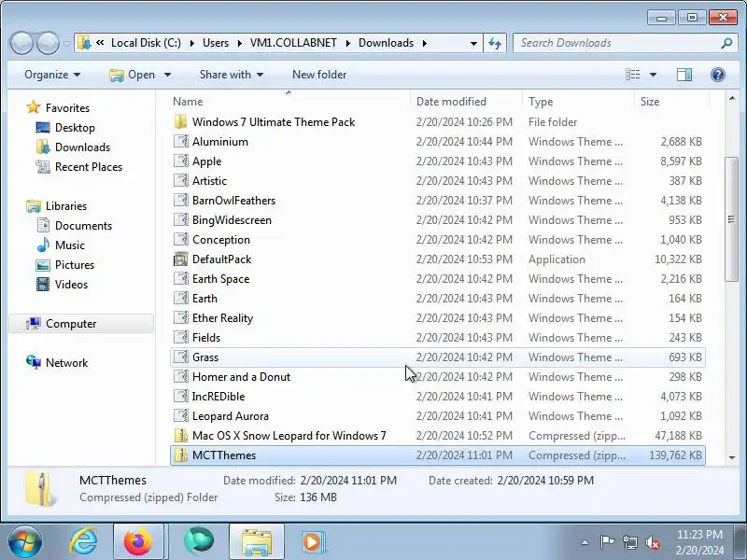Click the Refresh button beside the address bar
This screenshot has height=560, width=747.
click(x=495, y=43)
